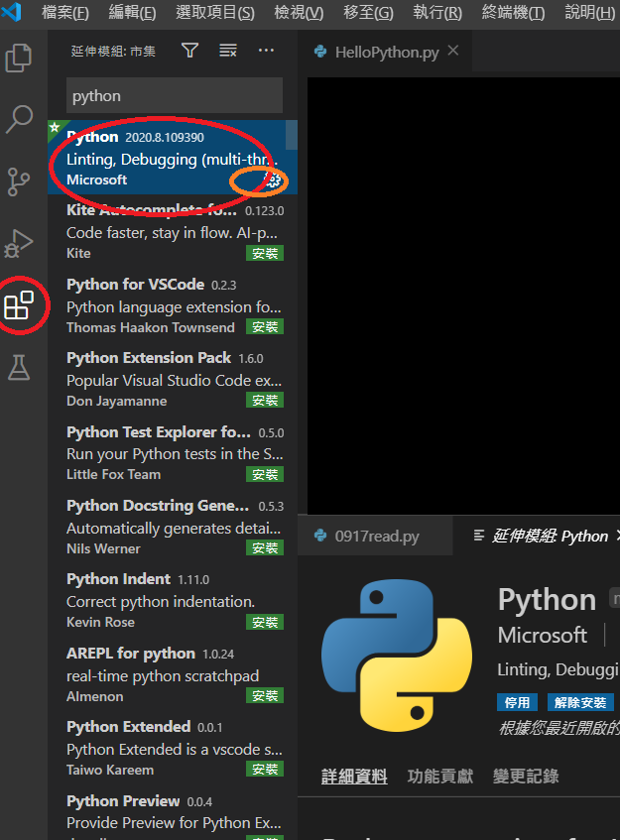Select the Python for VSCode list entry
Image resolution: width=620 pixels, height=840 pixels.
pos(172,304)
